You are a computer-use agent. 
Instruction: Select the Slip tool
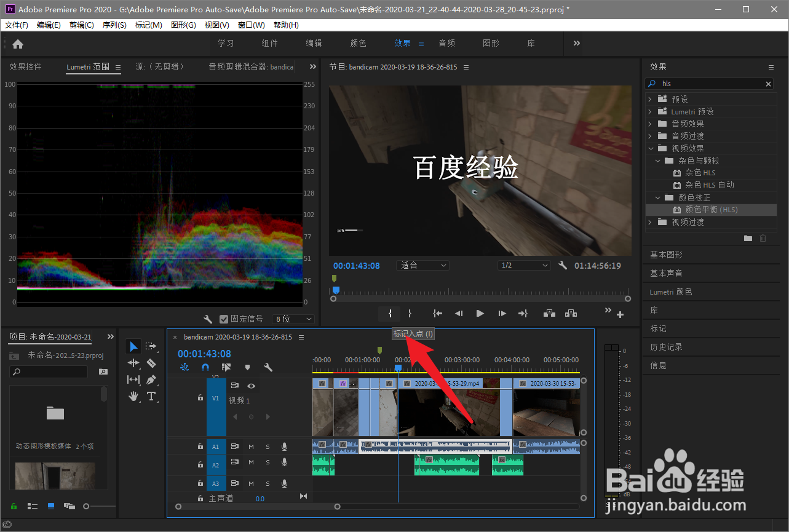pyautogui.click(x=133, y=379)
